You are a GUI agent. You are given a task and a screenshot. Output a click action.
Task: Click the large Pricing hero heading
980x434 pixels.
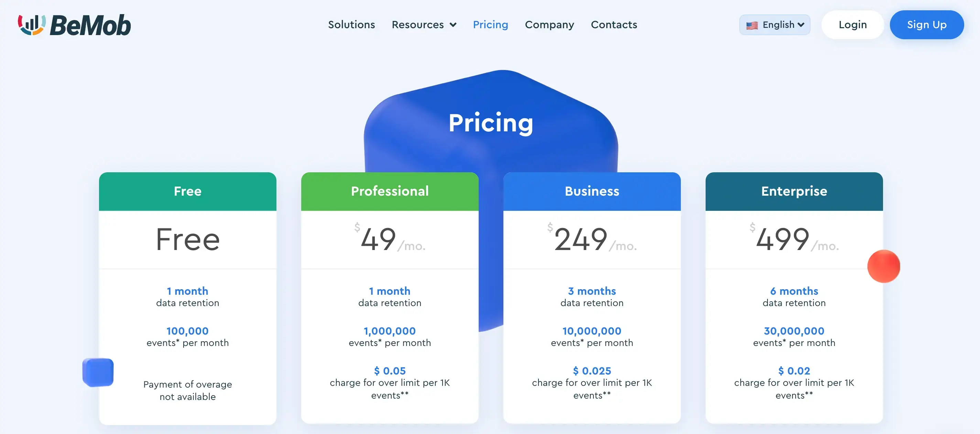(x=490, y=123)
